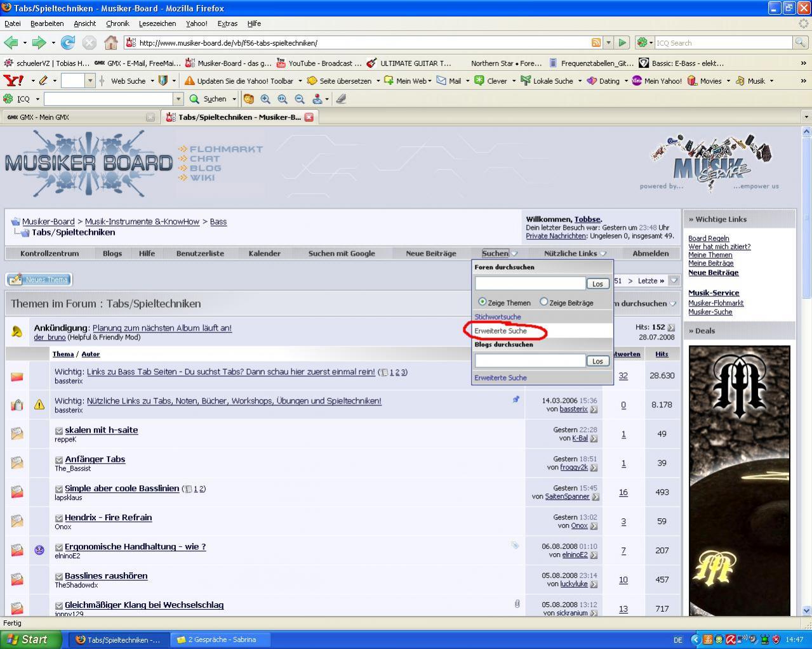Reload the current page

[x=68, y=43]
